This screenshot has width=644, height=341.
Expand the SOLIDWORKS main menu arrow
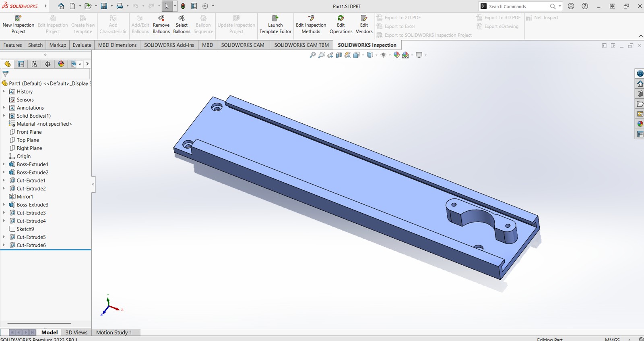pyautogui.click(x=46, y=6)
